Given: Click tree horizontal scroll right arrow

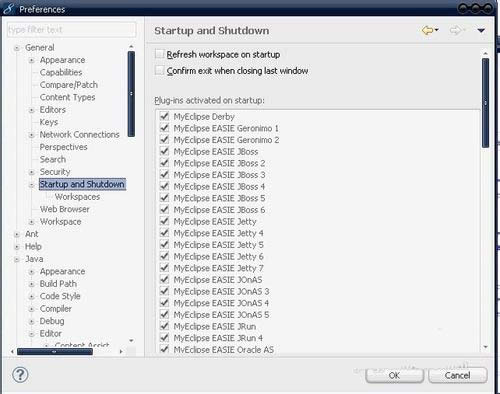Looking at the screenshot, I should click(121, 351).
